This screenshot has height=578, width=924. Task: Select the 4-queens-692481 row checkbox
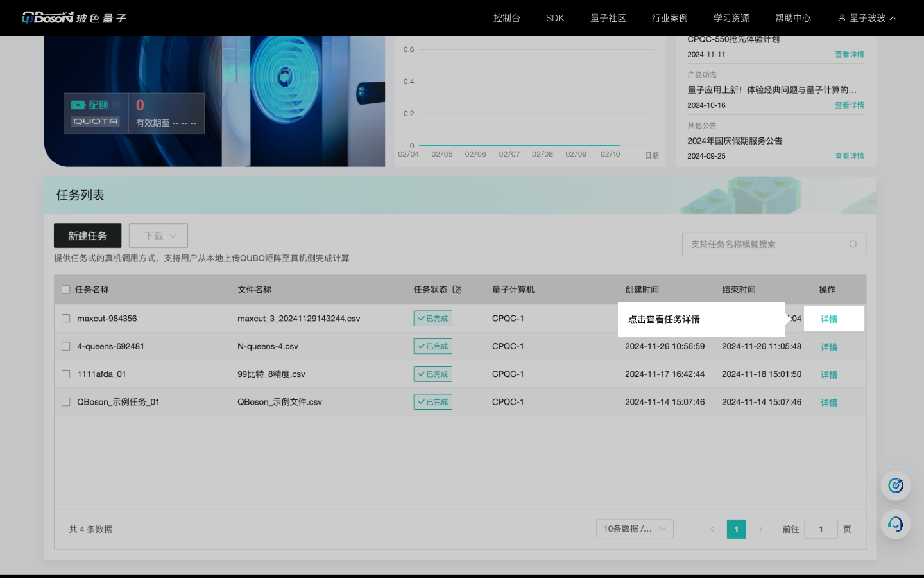[x=65, y=346]
